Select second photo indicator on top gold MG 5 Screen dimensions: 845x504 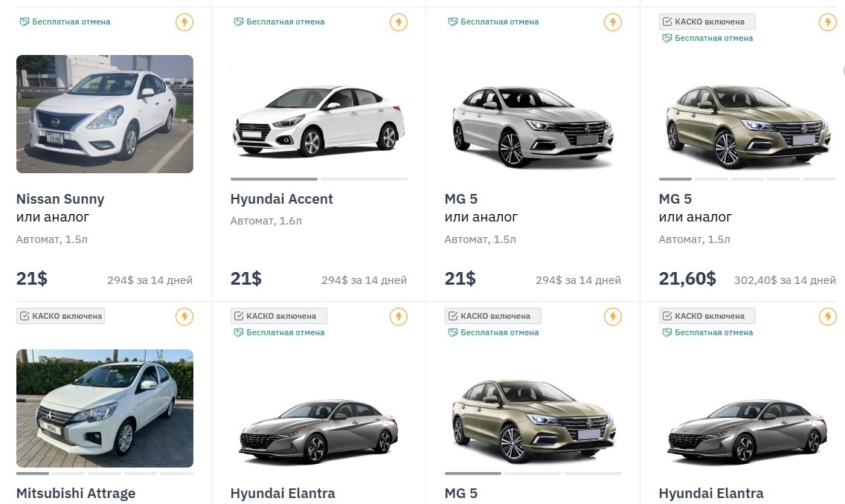pos(711,179)
